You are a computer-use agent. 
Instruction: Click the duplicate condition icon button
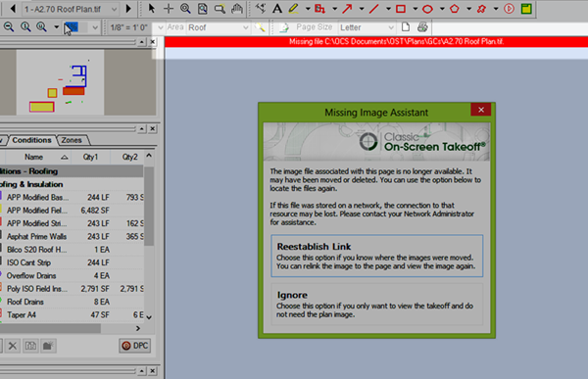tap(30, 346)
